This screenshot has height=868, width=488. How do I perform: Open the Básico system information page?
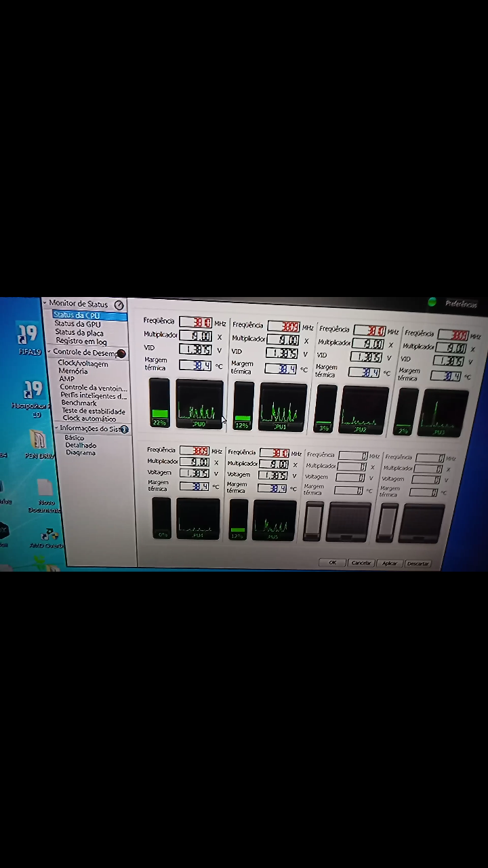click(x=75, y=437)
